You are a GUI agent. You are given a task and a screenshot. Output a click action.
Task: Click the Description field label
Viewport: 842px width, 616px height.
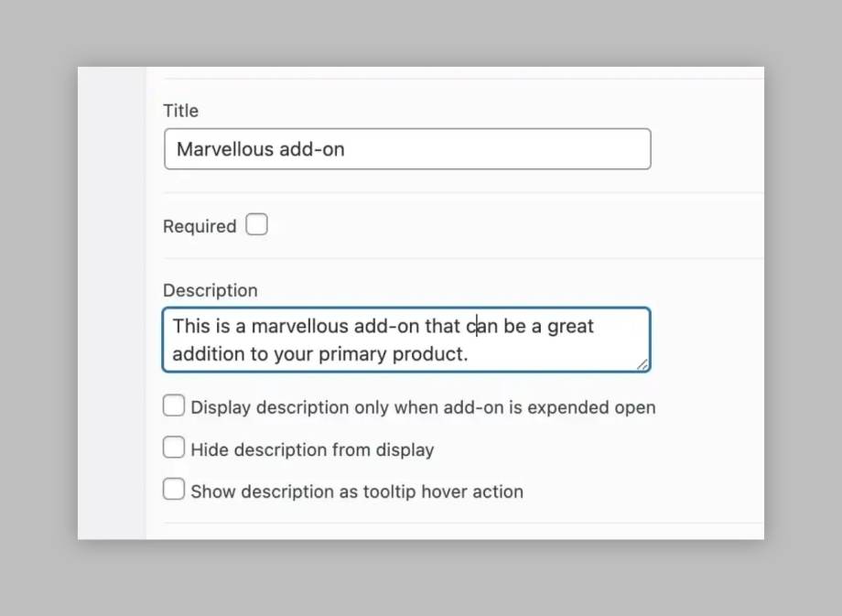click(x=210, y=290)
